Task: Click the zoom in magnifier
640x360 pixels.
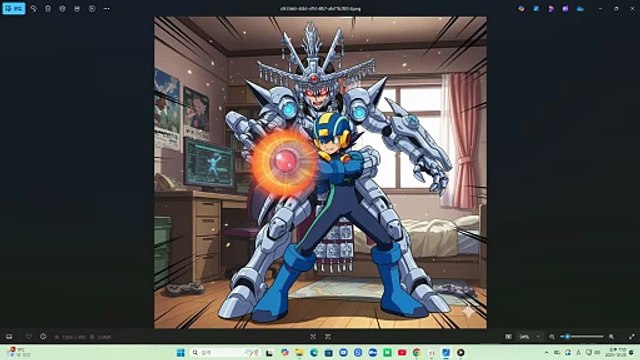Action: pyautogui.click(x=611, y=337)
